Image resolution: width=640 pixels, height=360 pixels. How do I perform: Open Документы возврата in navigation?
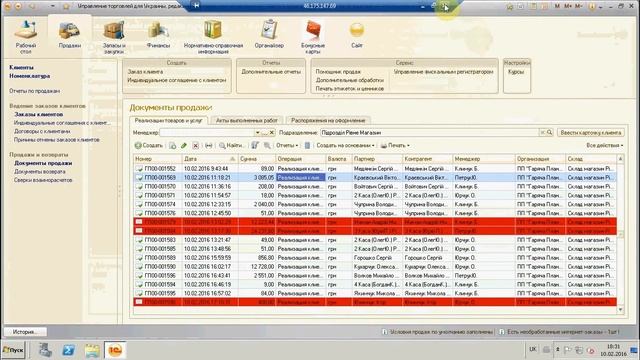coord(40,172)
